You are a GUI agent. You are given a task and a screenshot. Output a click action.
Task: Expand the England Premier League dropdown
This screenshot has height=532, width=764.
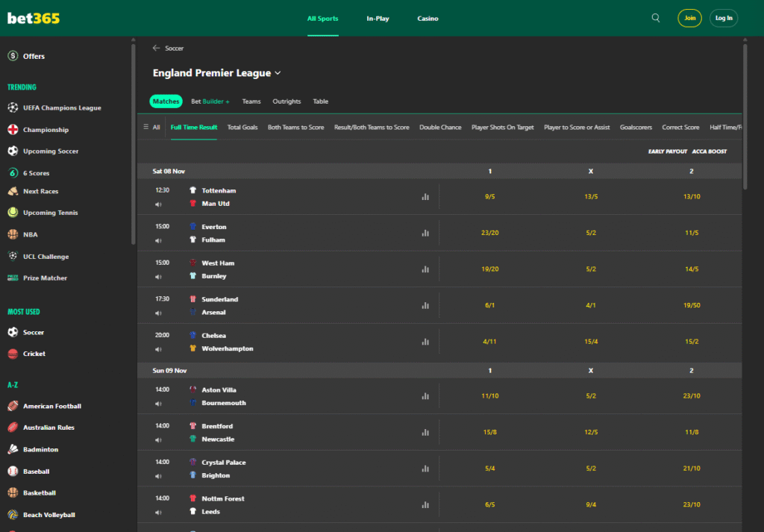tap(278, 73)
